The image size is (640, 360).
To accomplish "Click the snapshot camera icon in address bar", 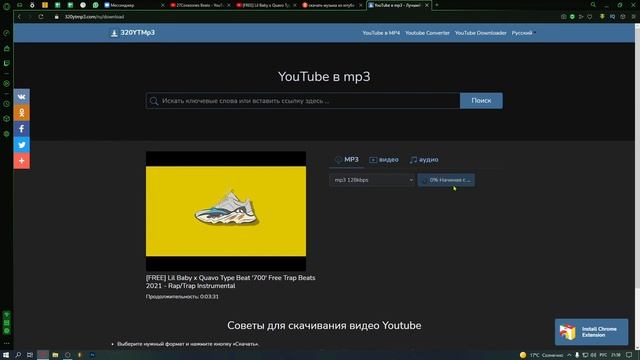I will (564, 17).
